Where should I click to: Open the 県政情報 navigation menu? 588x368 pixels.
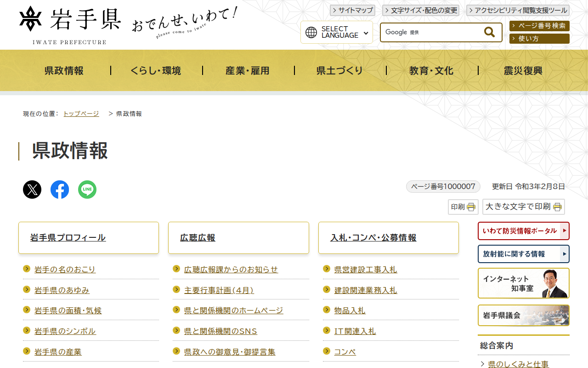[x=64, y=71]
